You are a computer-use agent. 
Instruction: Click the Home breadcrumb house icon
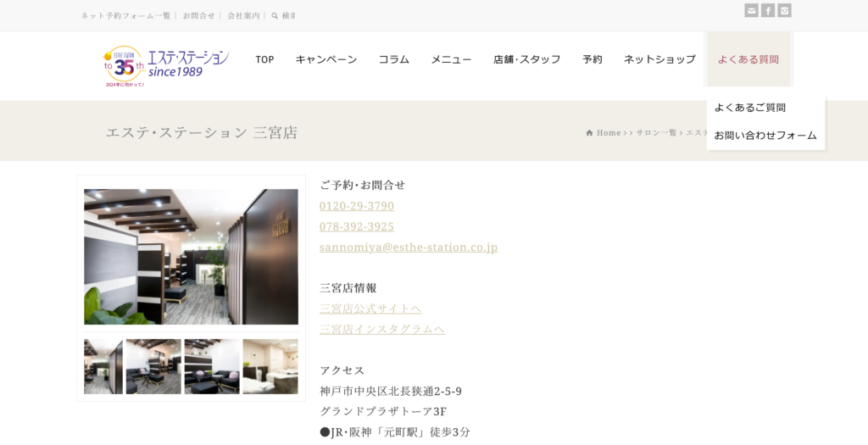pos(590,133)
